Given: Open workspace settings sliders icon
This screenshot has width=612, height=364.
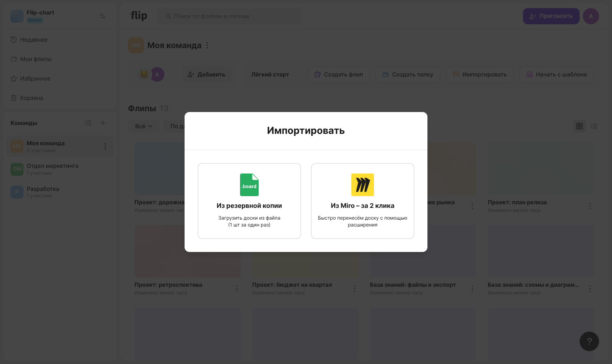Looking at the screenshot, I should pyautogui.click(x=103, y=16).
